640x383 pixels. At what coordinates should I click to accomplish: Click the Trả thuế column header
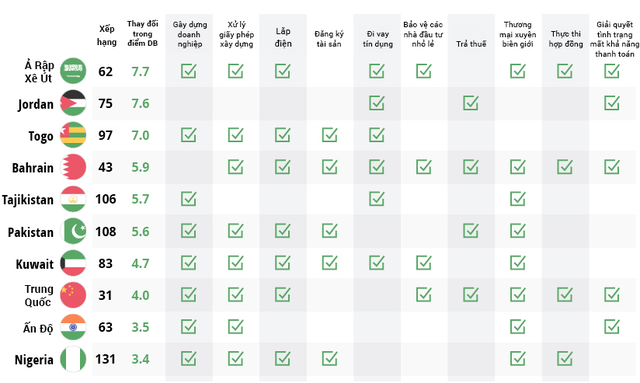click(x=471, y=44)
